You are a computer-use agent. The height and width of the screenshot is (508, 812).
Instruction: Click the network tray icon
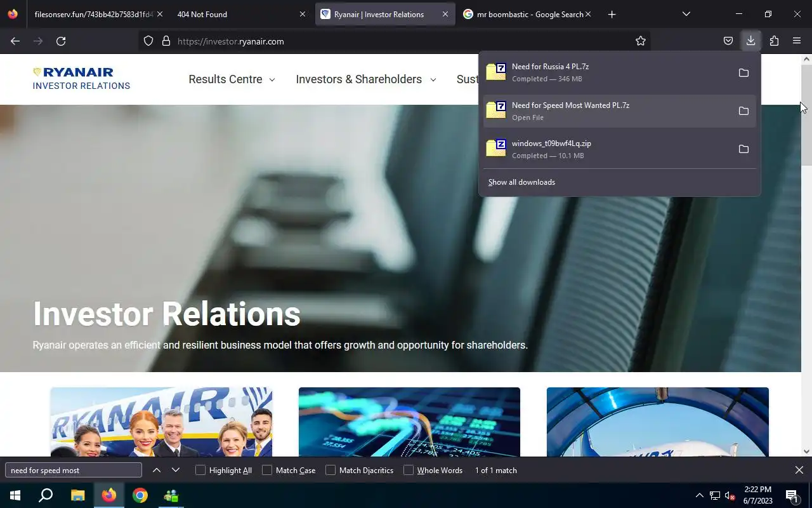(x=715, y=495)
